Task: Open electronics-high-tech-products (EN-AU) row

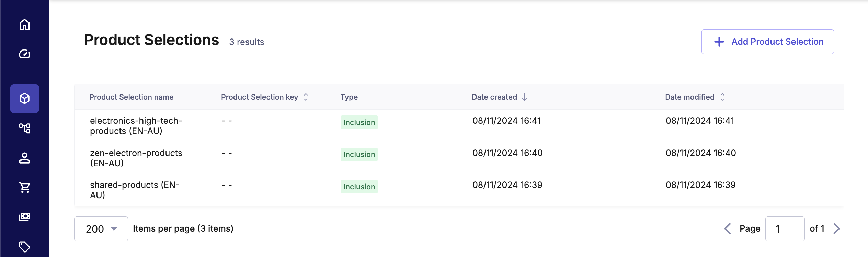Action: point(136,126)
